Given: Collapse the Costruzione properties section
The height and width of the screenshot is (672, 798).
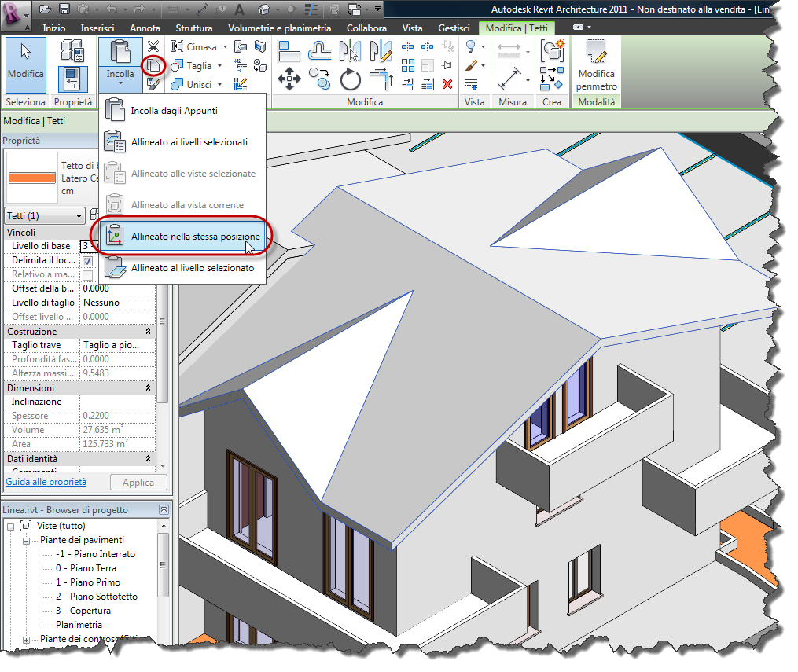Looking at the screenshot, I should 148,331.
